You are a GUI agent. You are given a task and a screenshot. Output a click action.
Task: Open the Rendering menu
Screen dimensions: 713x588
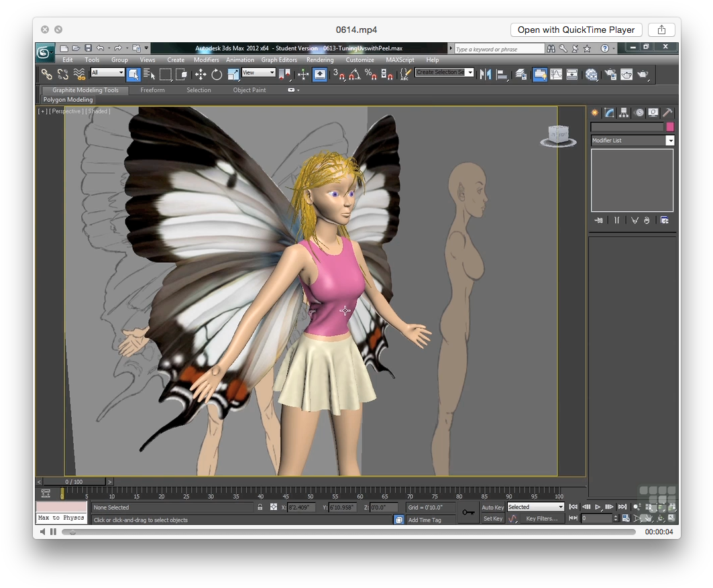pyautogui.click(x=320, y=60)
